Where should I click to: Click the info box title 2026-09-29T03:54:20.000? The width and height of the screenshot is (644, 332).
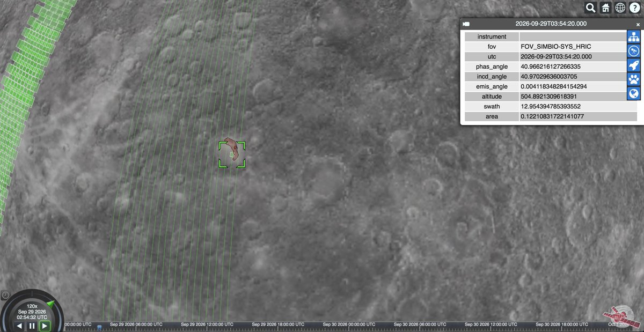coord(551,24)
